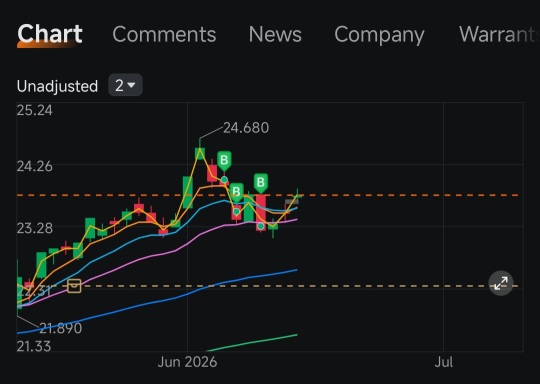
Task: Click the topmost B buy marker
Action: tap(224, 161)
